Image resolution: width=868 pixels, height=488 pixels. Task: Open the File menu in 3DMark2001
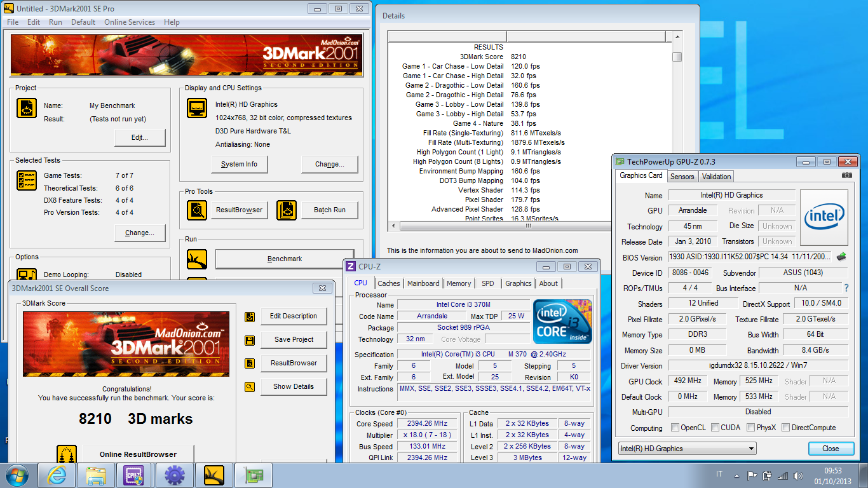tap(12, 22)
